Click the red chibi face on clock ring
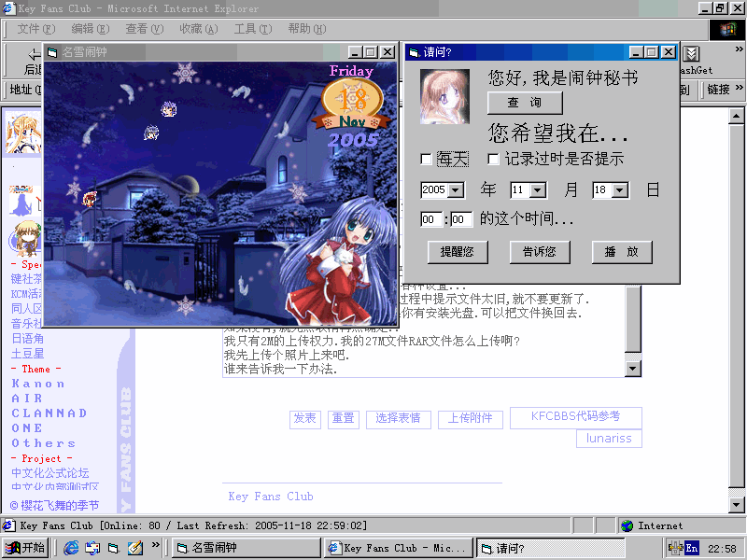The width and height of the screenshot is (747, 560). coord(89,200)
